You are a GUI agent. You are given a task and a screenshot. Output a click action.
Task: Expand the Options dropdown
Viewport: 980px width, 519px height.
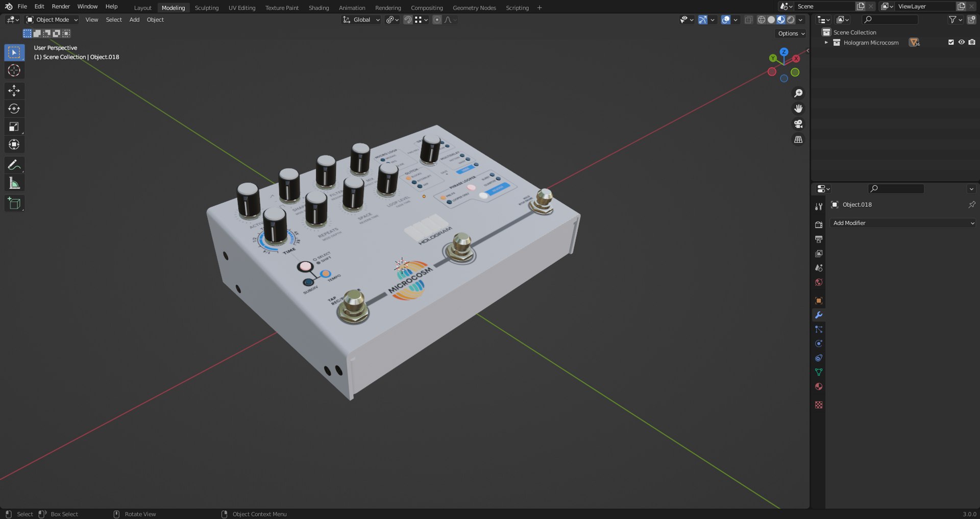(791, 34)
